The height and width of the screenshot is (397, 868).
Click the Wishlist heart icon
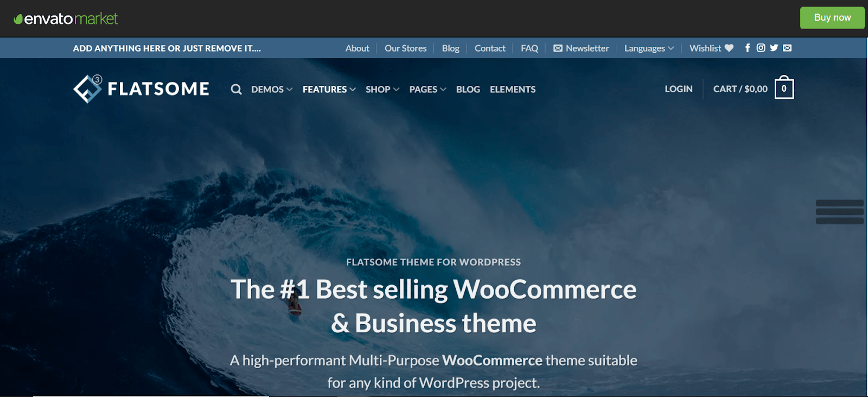pos(729,48)
